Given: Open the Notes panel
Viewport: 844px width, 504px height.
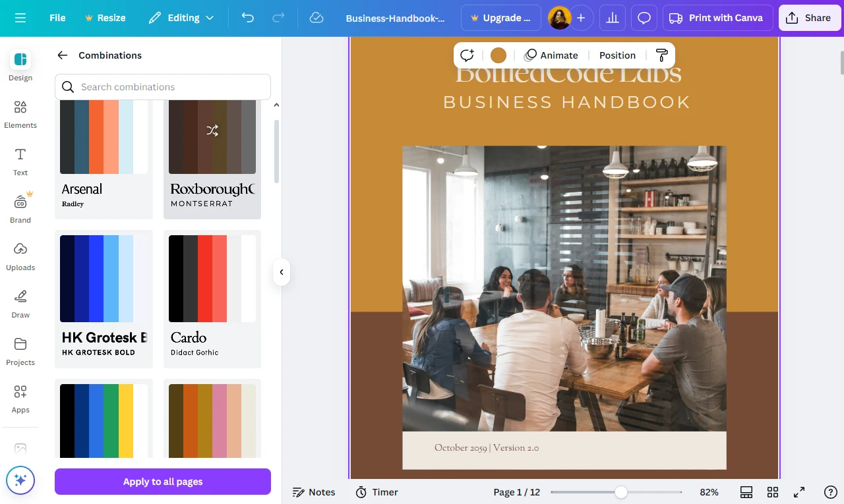Looking at the screenshot, I should pyautogui.click(x=314, y=492).
